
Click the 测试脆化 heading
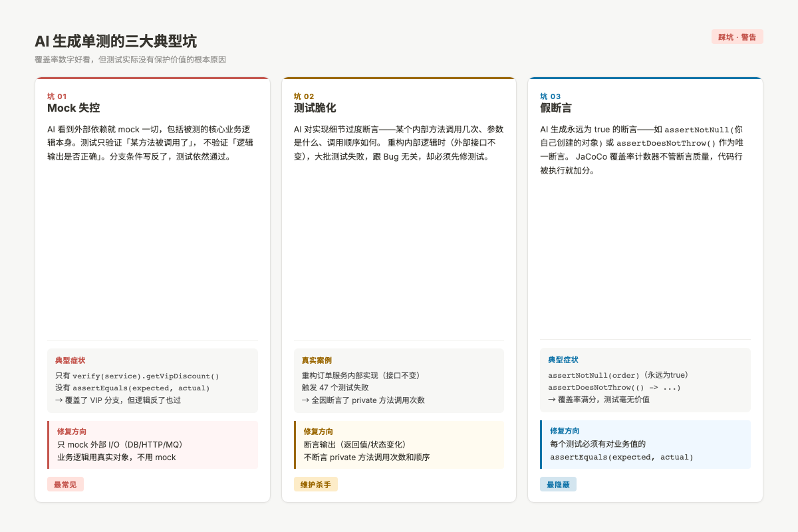[315, 108]
